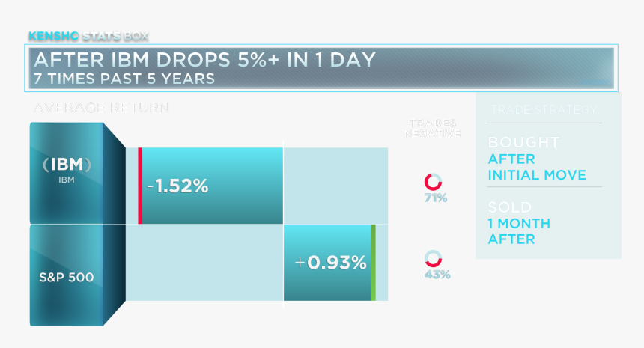Select the Average Return heading
This screenshot has width=644, height=348.
tap(100, 107)
